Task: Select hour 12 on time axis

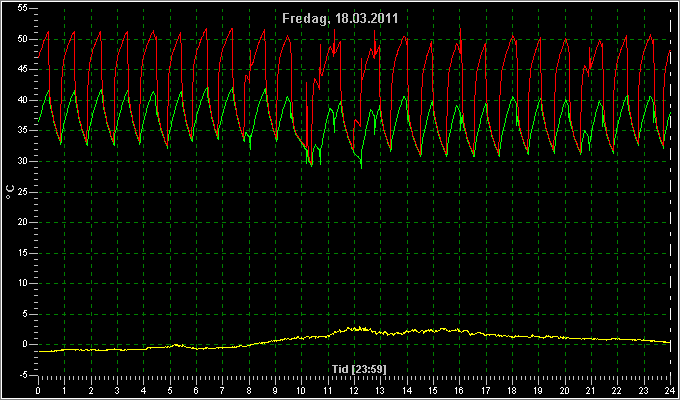Action: pos(354,390)
